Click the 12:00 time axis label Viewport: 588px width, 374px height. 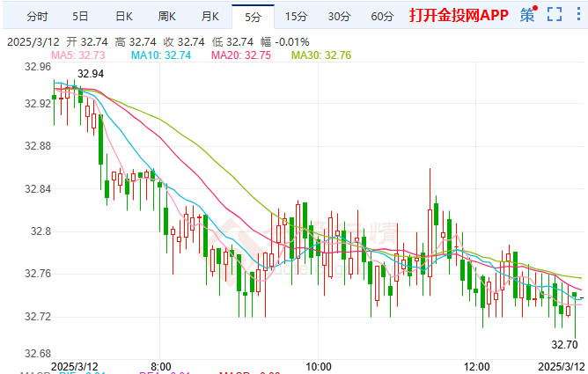(x=476, y=366)
